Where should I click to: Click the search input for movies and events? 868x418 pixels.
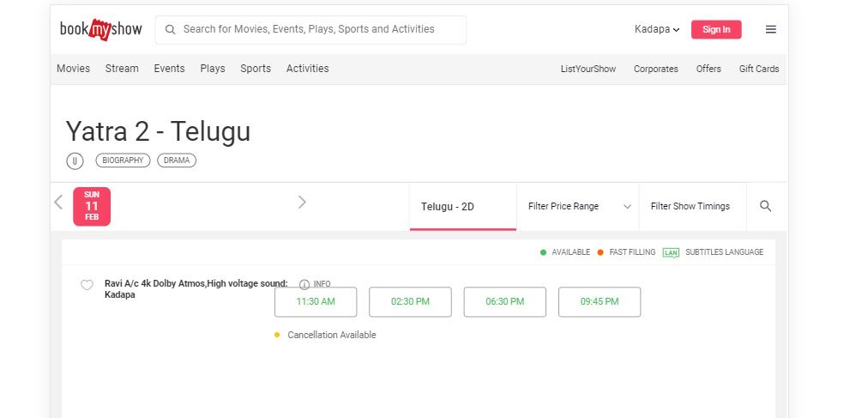(317, 29)
